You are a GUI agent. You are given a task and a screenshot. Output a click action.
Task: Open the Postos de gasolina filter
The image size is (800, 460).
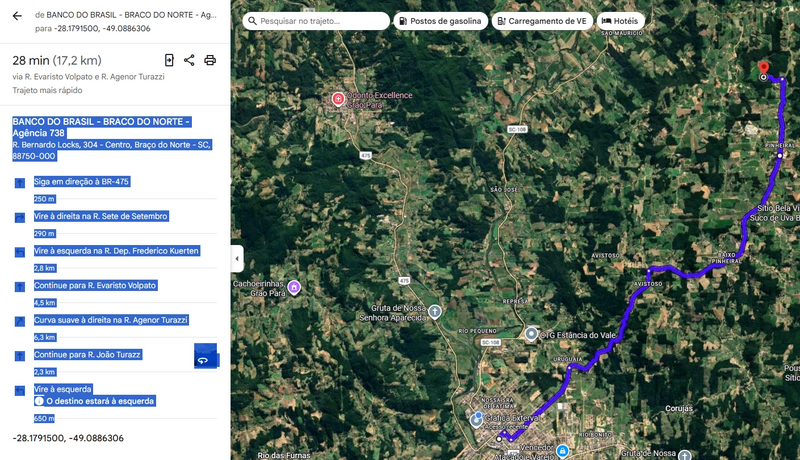pyautogui.click(x=441, y=21)
